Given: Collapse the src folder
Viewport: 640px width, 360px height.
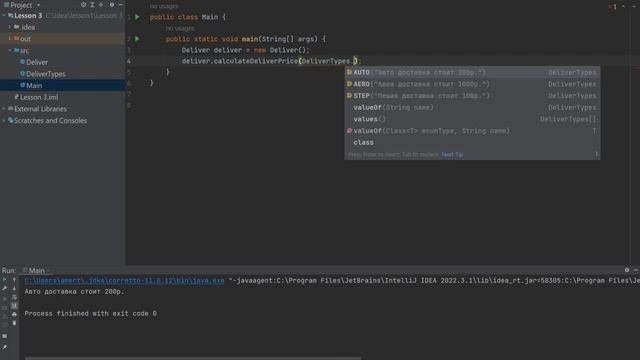Looking at the screenshot, I should click(10, 50).
